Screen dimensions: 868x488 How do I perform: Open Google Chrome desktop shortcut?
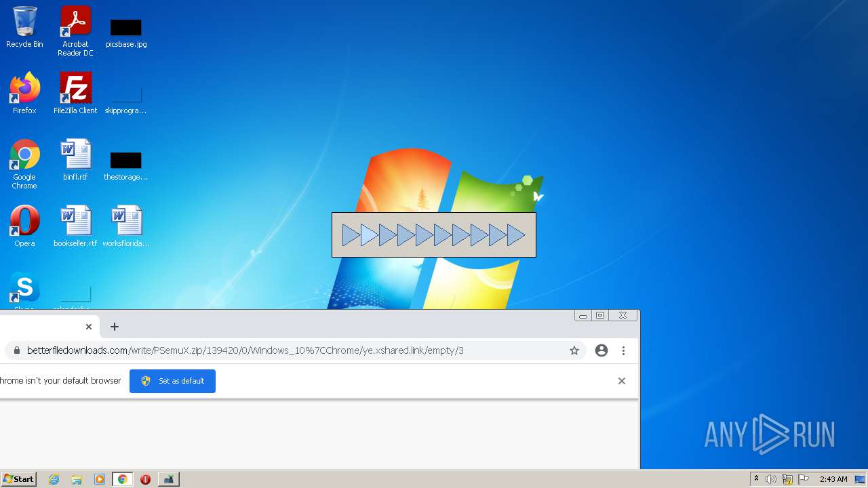[x=24, y=164]
